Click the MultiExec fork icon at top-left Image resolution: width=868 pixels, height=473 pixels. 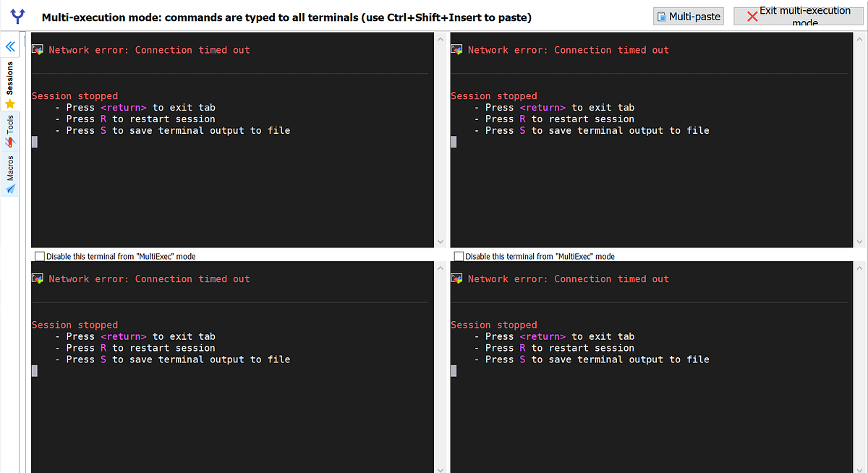[17, 16]
